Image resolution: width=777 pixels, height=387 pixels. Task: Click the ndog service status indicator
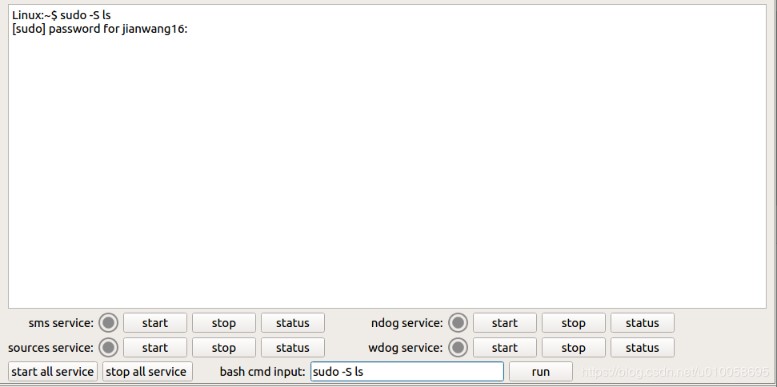click(458, 323)
